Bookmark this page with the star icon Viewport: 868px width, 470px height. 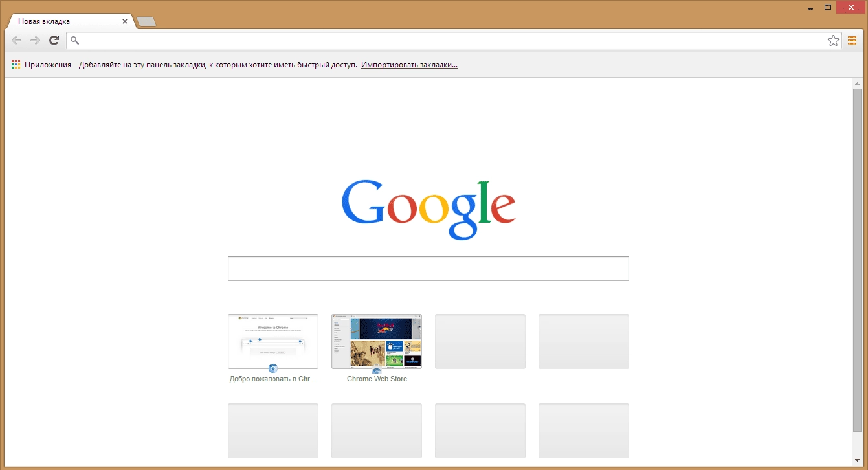point(833,41)
